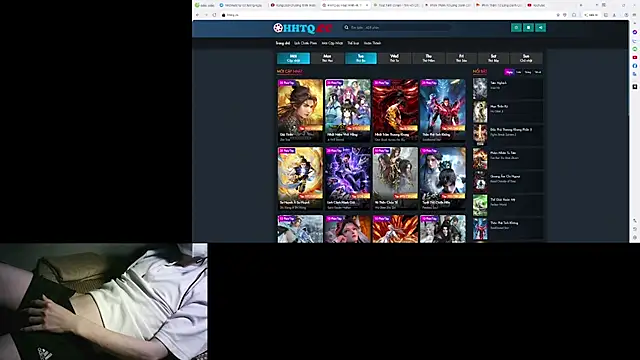Click the Thế Giới Hoàn Mỹ green thumbnail
Viewport: 640px width, 360px height.
[480, 205]
